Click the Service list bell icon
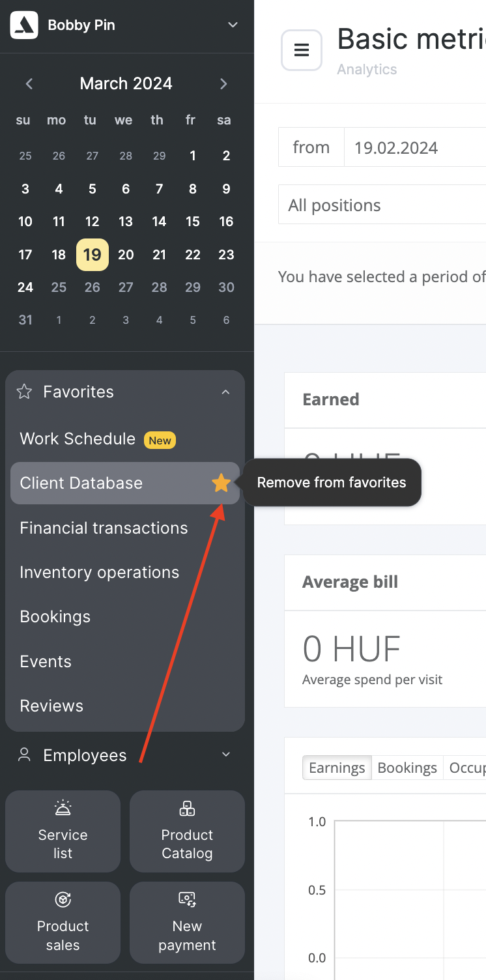This screenshot has width=486, height=980. click(x=63, y=809)
